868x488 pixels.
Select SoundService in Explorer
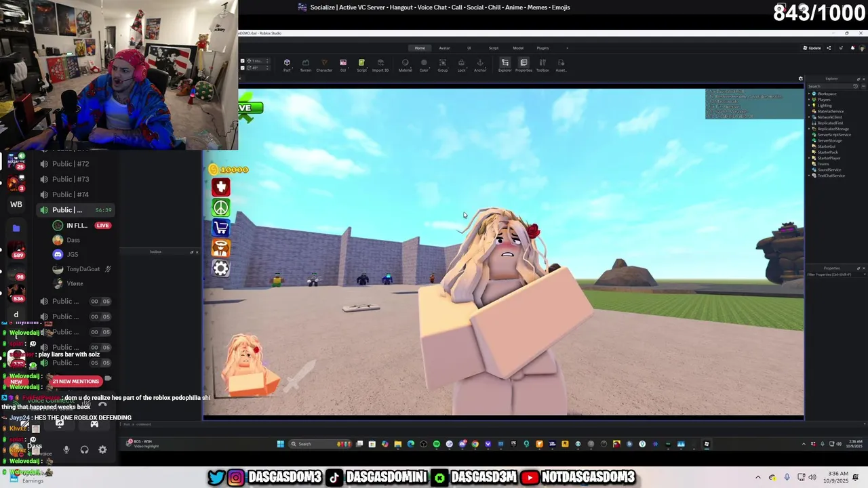tap(829, 169)
